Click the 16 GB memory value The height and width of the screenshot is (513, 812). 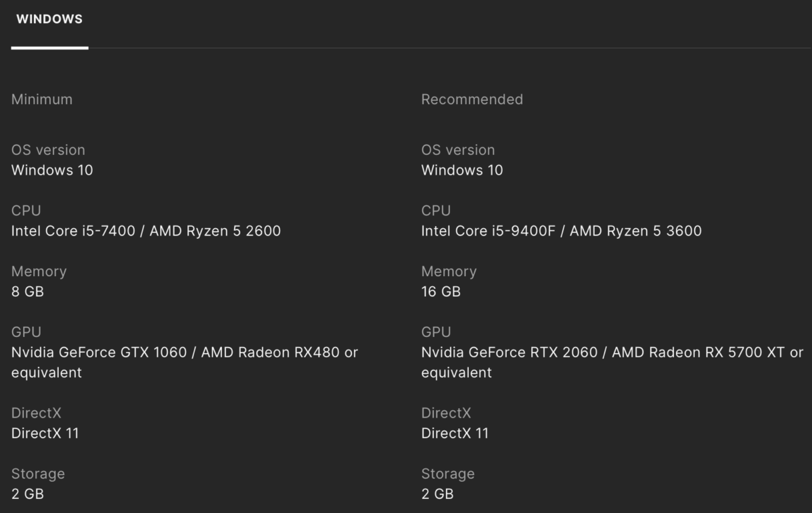[x=441, y=292]
